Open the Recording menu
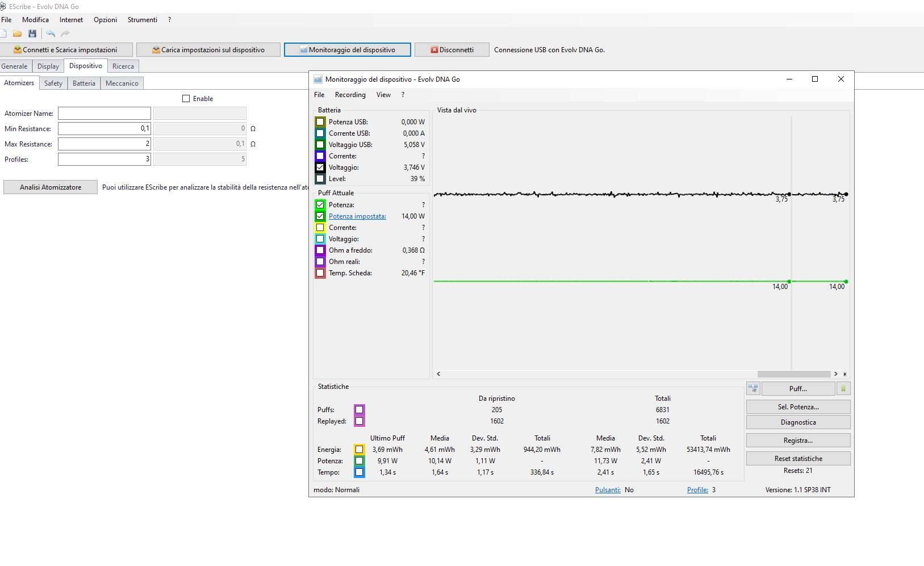This screenshot has height=566, width=924. [350, 95]
